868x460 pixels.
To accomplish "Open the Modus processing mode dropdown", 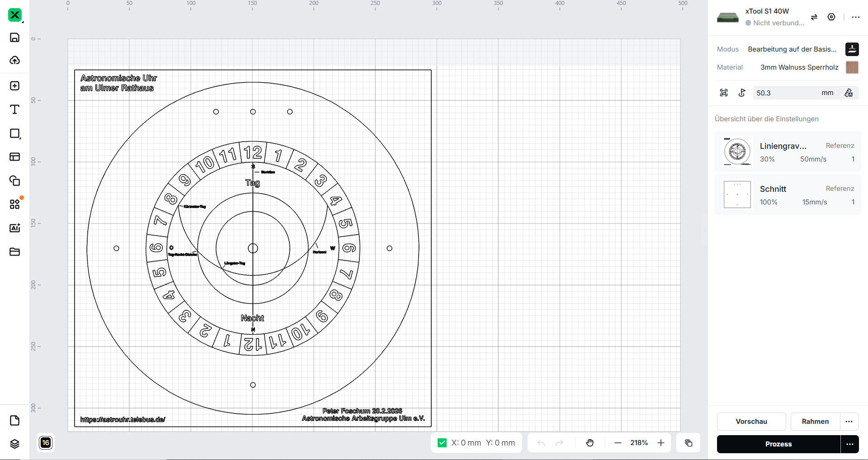I will point(792,49).
